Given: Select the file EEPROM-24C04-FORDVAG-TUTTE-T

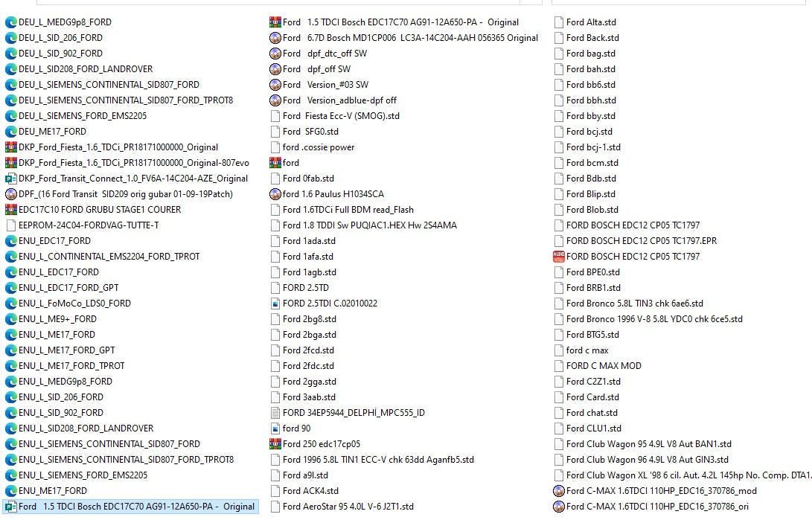Looking at the screenshot, I should tap(88, 225).
